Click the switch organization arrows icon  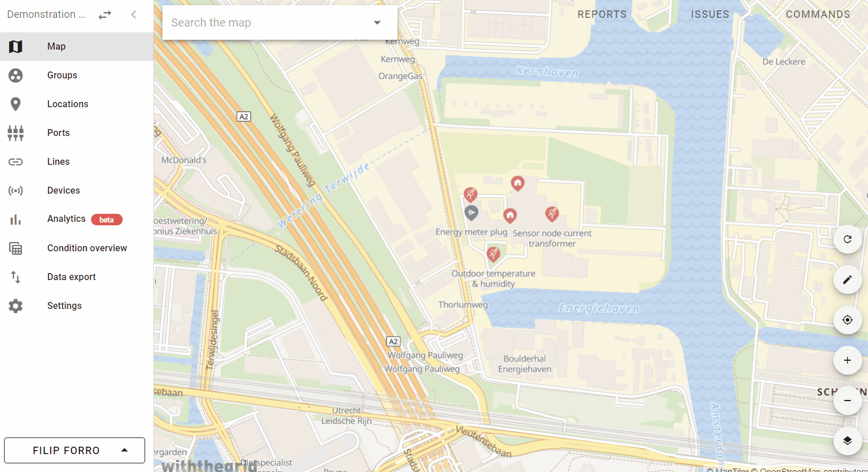[105, 15]
